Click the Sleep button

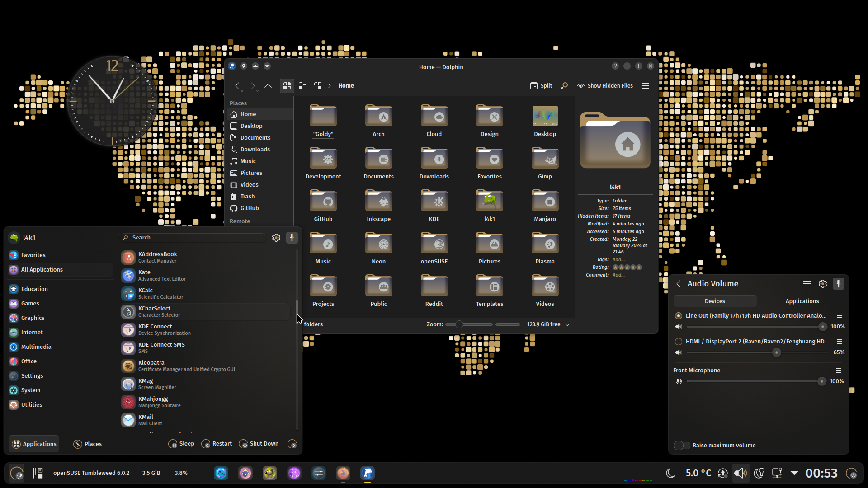181,444
